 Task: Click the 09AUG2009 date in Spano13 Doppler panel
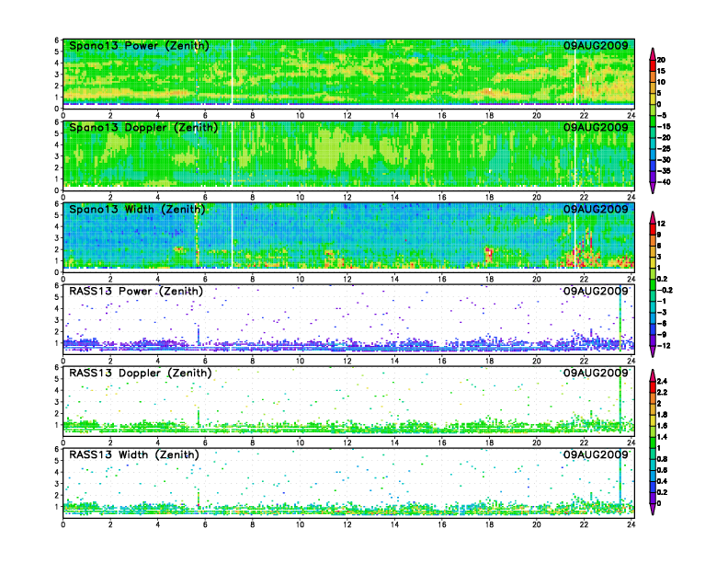pyautogui.click(x=596, y=127)
